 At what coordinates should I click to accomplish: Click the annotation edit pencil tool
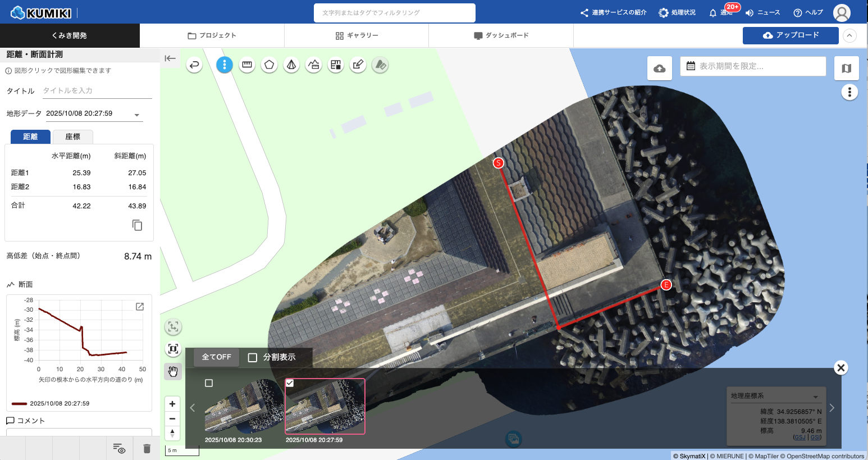(358, 65)
